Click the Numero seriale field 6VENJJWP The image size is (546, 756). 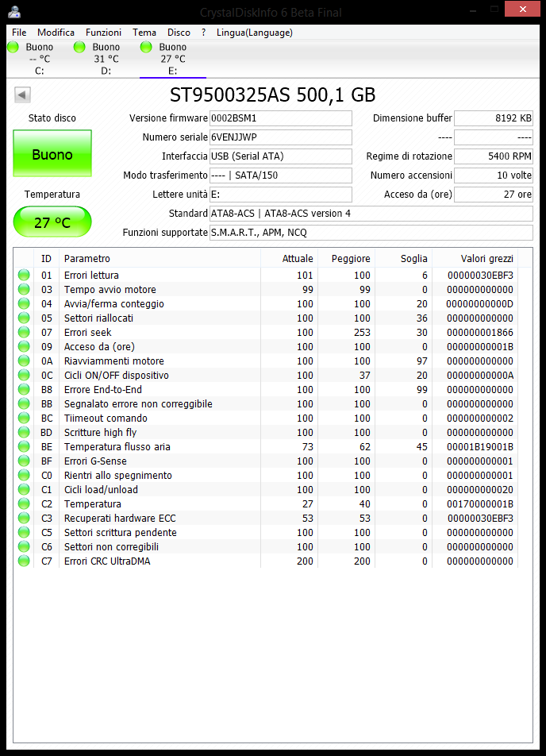point(281,137)
